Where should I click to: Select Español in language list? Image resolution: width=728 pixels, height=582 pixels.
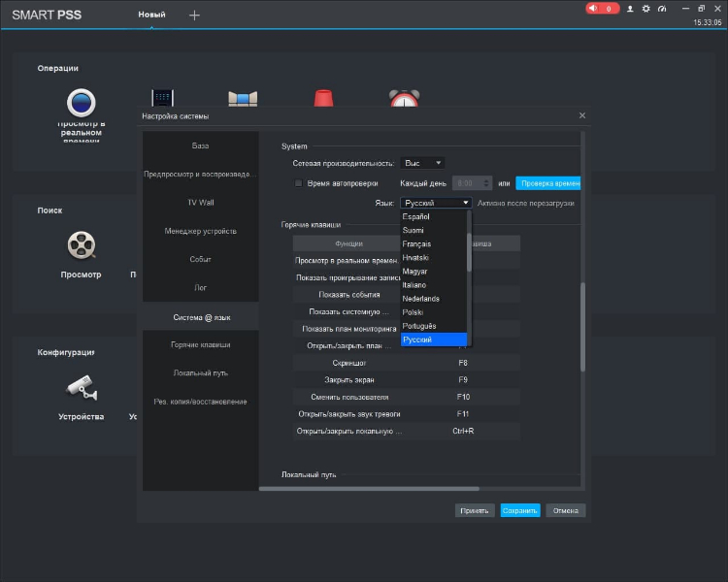(x=434, y=216)
